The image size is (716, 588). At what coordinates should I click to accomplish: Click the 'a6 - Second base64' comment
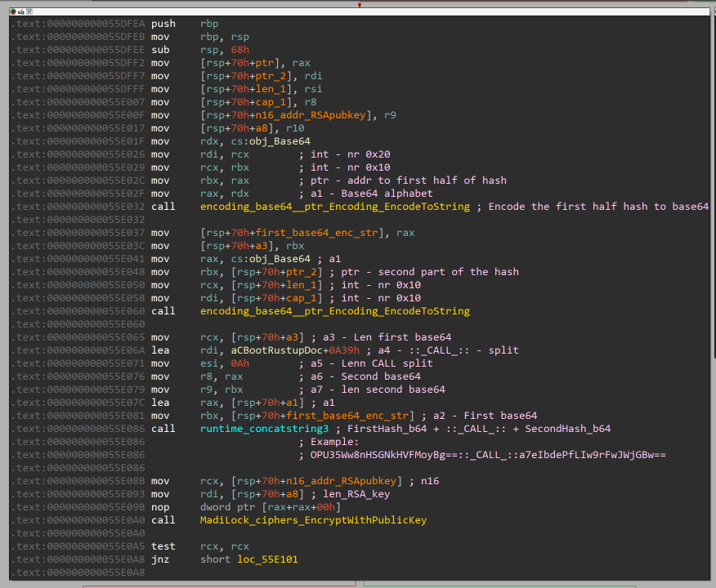point(365,376)
